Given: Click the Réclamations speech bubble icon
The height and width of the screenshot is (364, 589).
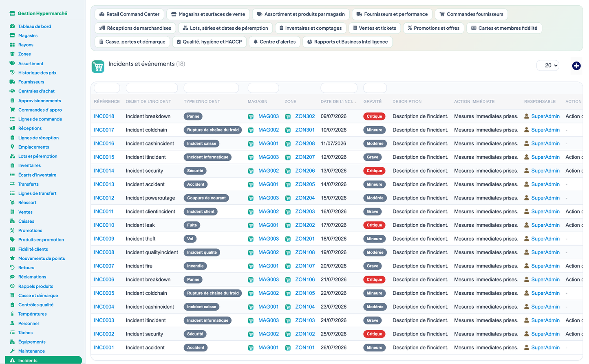Looking at the screenshot, I should click(x=12, y=277).
